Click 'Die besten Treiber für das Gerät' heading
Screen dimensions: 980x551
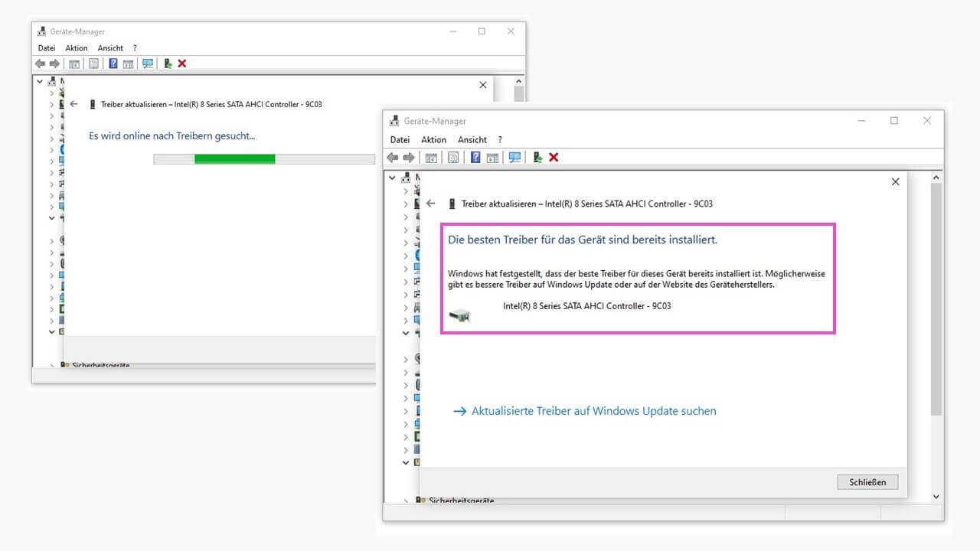tap(582, 240)
